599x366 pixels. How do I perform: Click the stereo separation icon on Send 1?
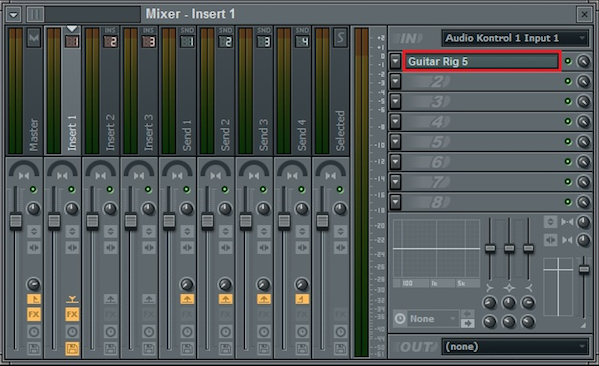pos(187,248)
